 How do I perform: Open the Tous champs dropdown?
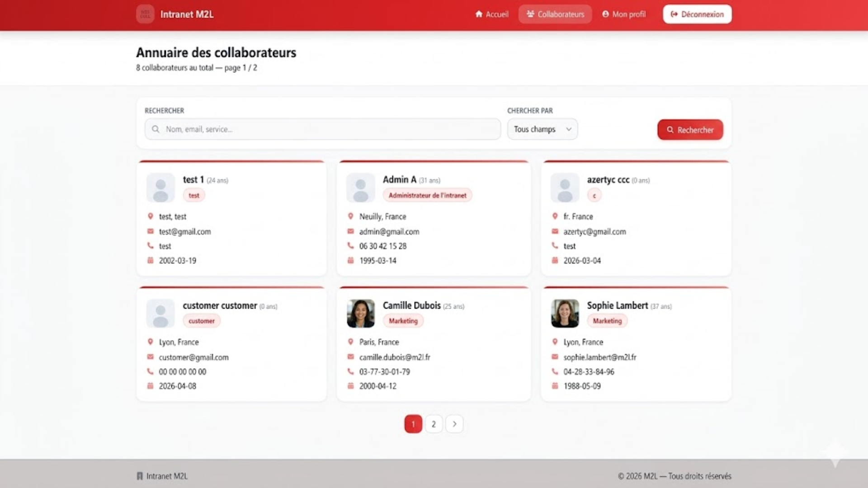[542, 129]
